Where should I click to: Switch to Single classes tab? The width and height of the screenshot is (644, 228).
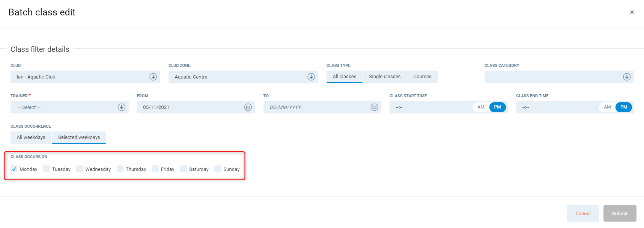tap(385, 77)
